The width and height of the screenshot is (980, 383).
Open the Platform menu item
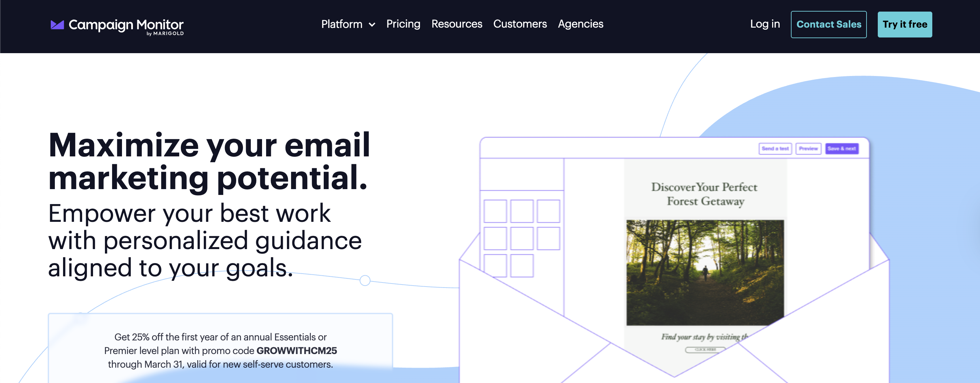coord(341,24)
